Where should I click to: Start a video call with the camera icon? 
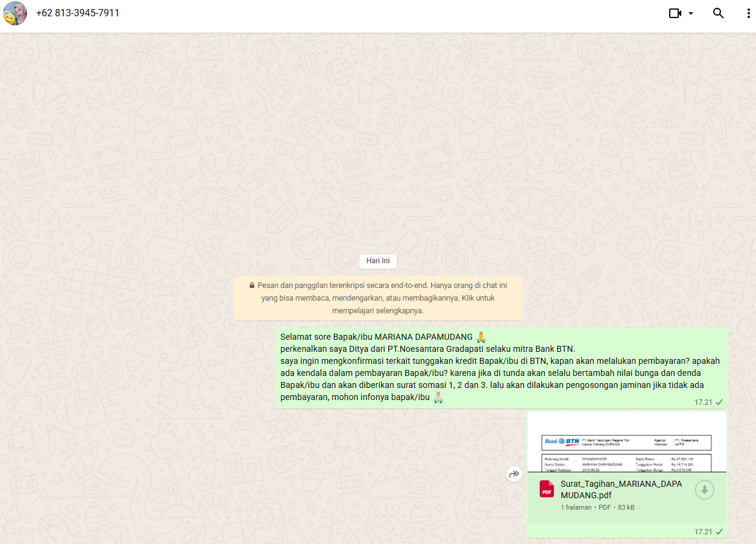(x=675, y=13)
